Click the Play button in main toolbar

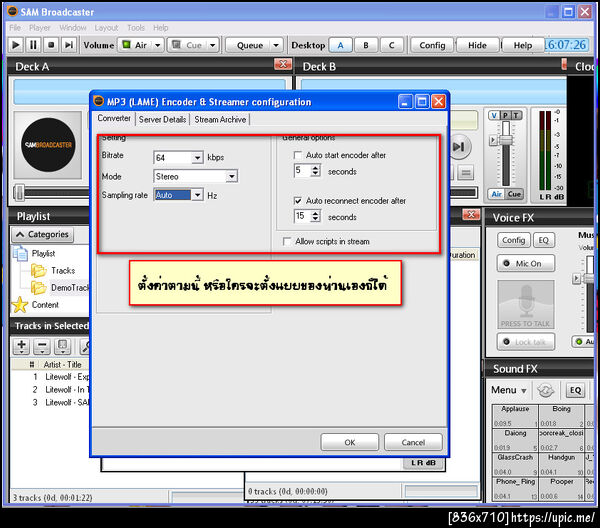point(16,45)
